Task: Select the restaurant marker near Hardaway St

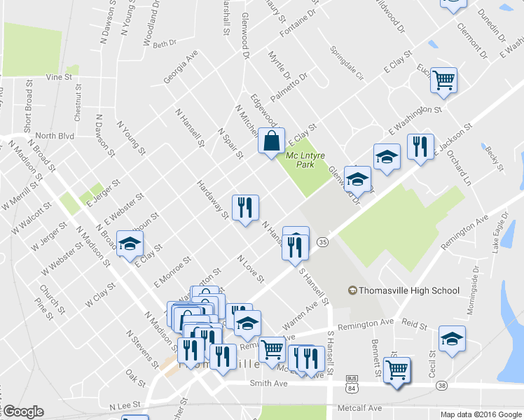Action: coord(246,210)
